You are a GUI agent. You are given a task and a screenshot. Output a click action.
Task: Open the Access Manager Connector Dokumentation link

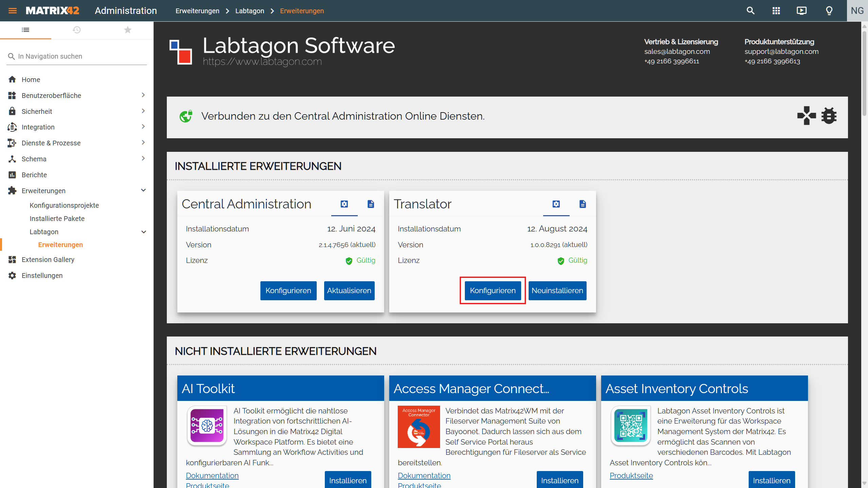coord(424,475)
